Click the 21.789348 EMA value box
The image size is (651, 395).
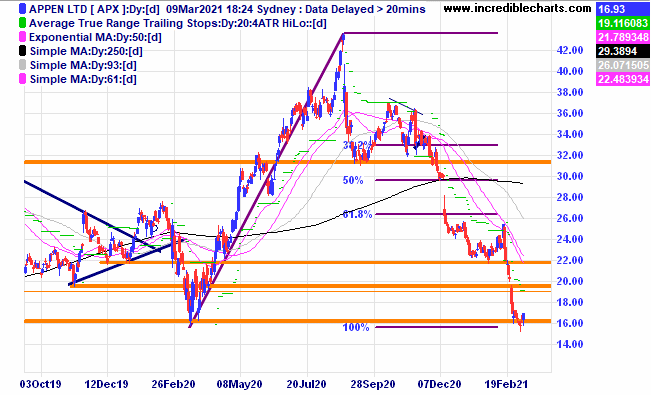(623, 37)
